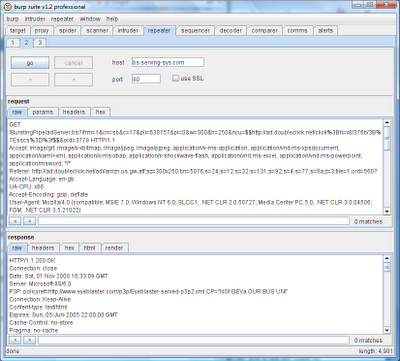Select the repeater tool tab
This screenshot has height=361, width=400.
pyautogui.click(x=159, y=30)
